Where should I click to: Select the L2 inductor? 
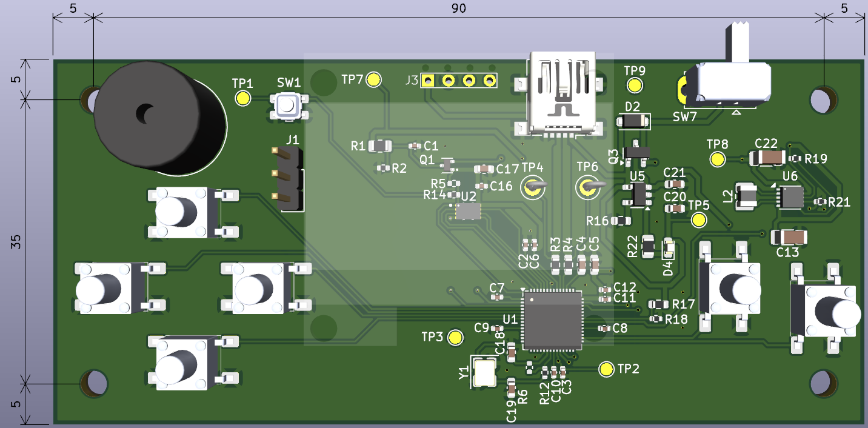tap(746, 196)
